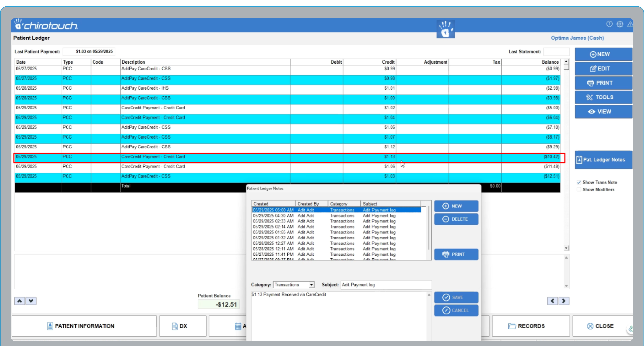Image resolution: width=644 pixels, height=346 pixels.
Task: Click the note text area scroll up arrow
Action: click(x=429, y=295)
